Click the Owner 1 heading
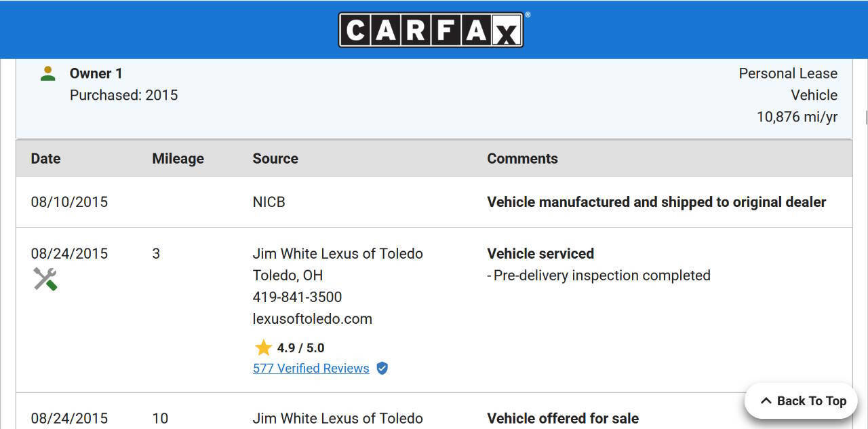The height and width of the screenshot is (429, 868). [96, 73]
